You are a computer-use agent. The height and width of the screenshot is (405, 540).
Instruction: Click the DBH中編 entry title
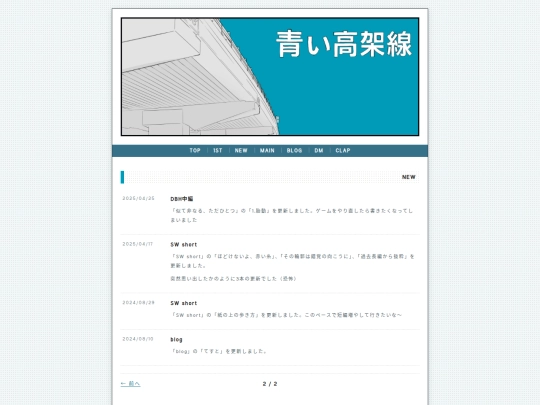point(182,199)
